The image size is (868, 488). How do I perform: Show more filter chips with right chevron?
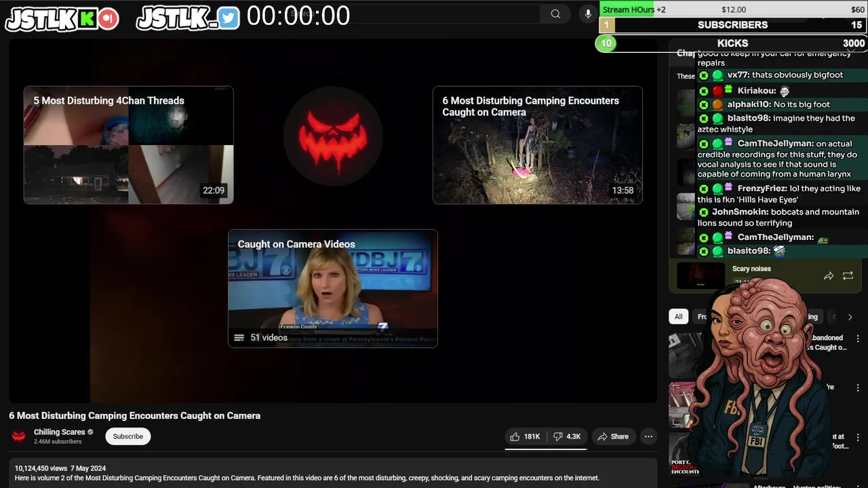point(850,317)
